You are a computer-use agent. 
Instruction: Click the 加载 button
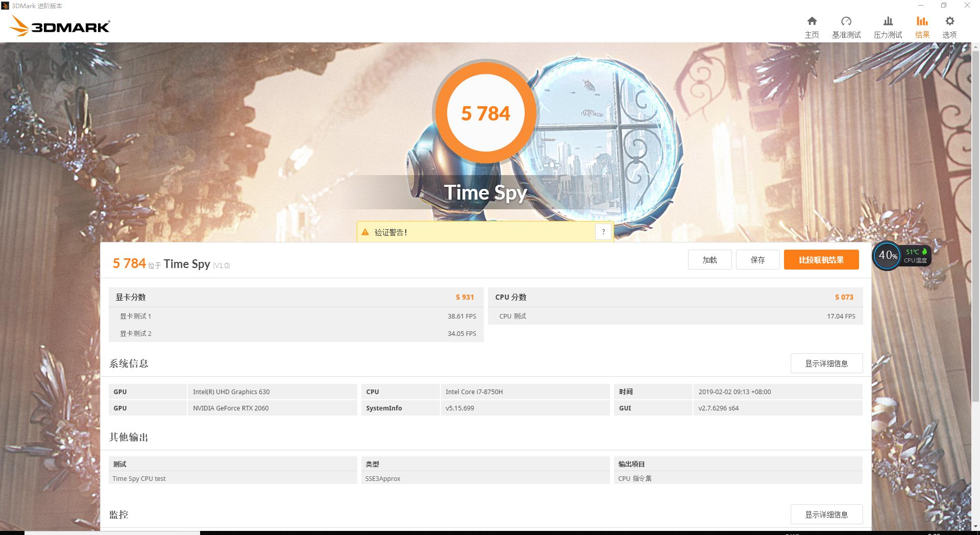point(709,260)
